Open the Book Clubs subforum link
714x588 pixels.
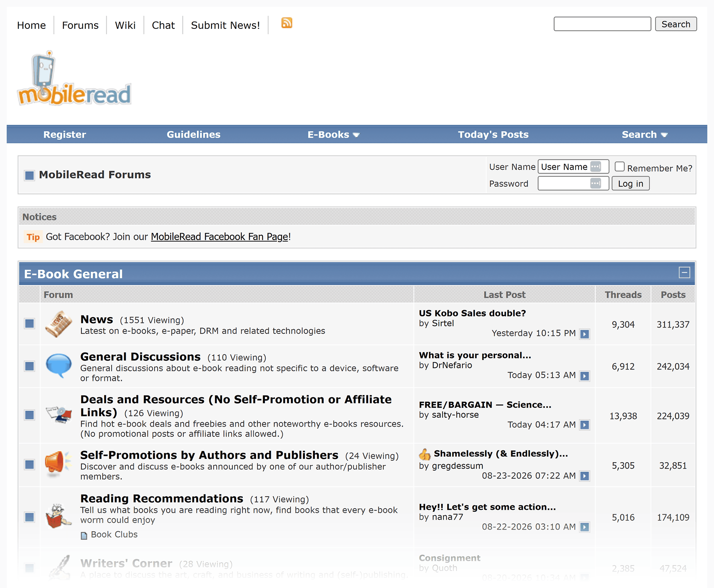point(114,535)
